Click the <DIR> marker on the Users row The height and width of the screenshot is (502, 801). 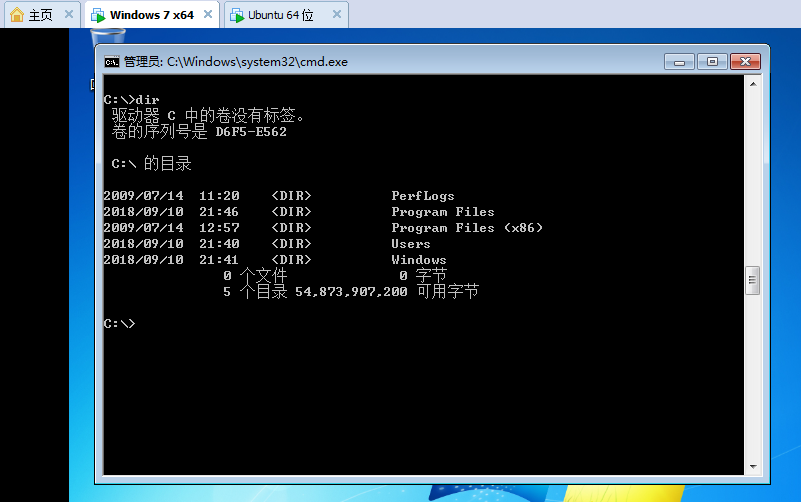pyautogui.click(x=291, y=244)
